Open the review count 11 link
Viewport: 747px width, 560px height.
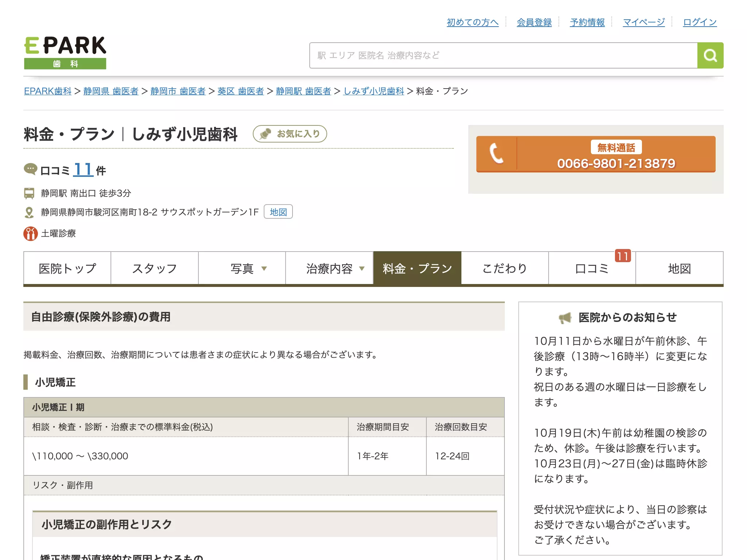pos(83,170)
